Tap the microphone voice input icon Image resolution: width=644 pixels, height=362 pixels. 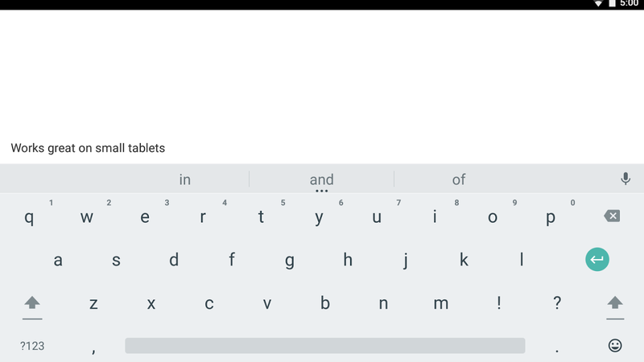click(x=625, y=179)
